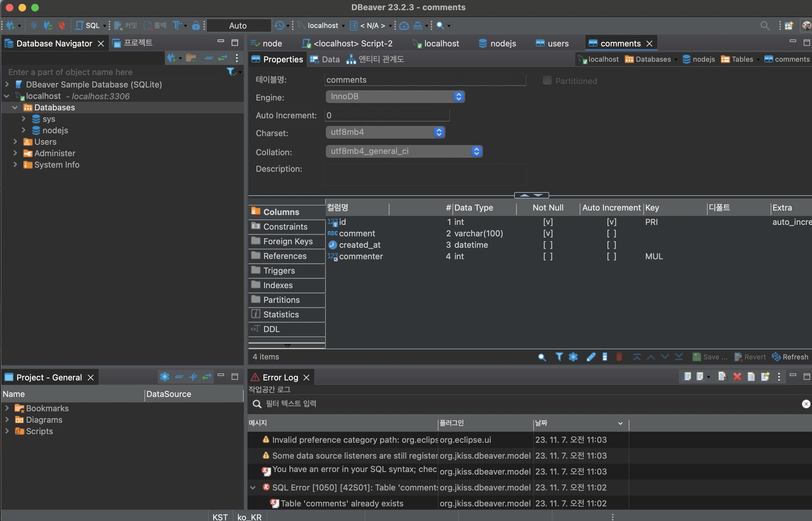812x521 pixels.
Task: Toggle Auto Increment checkbox for id row
Action: tap(611, 222)
